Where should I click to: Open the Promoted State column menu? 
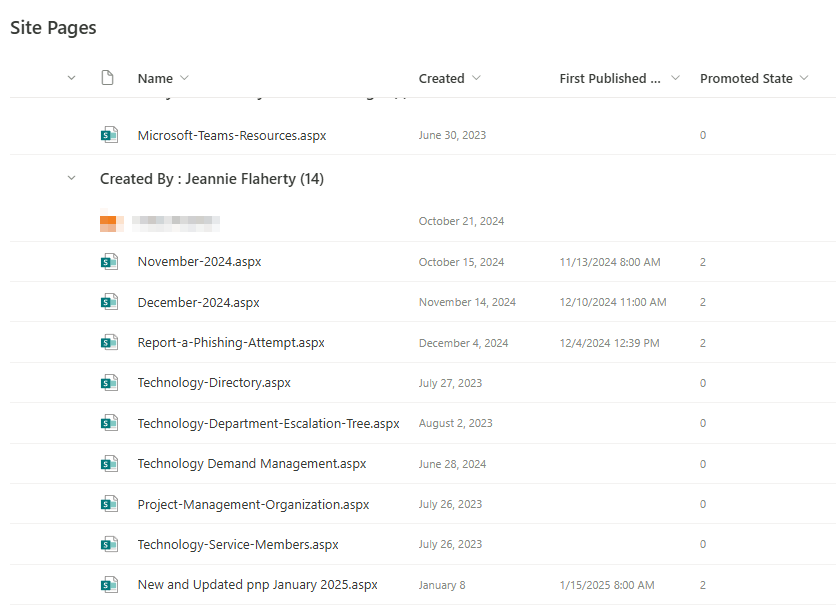pos(804,78)
